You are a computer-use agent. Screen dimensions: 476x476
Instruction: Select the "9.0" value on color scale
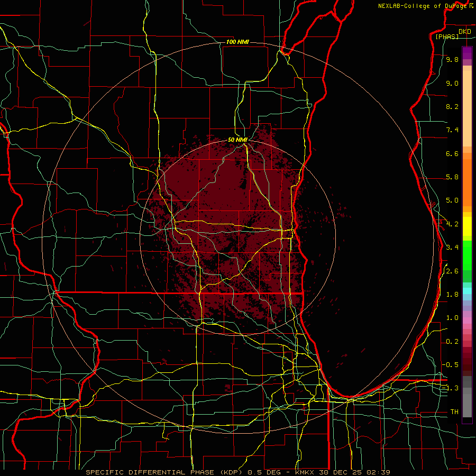click(452, 83)
